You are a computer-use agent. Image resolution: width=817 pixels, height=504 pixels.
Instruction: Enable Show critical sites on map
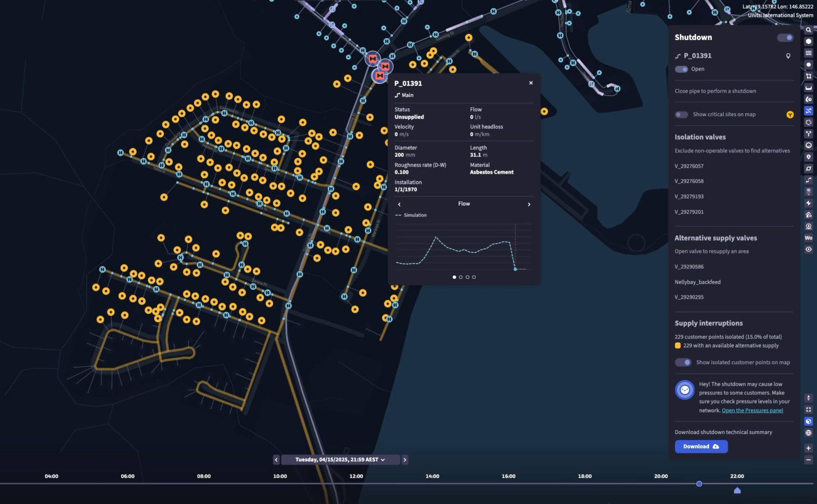coord(682,114)
